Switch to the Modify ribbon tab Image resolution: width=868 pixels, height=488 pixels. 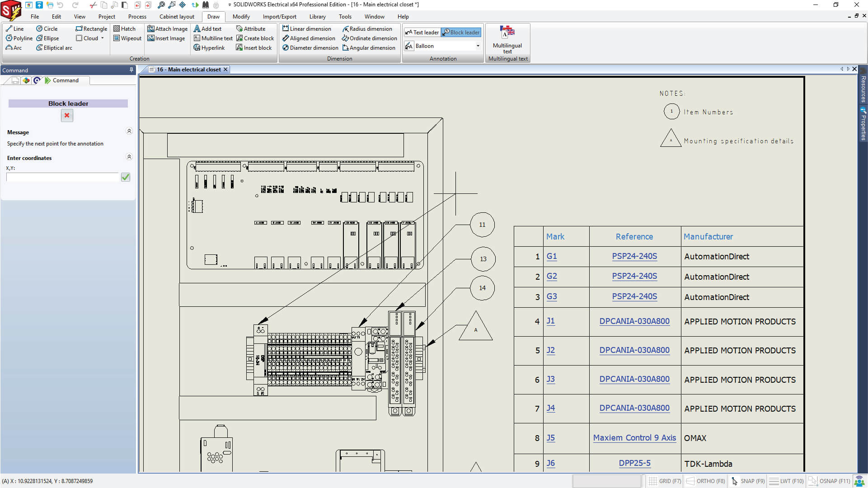pos(241,17)
